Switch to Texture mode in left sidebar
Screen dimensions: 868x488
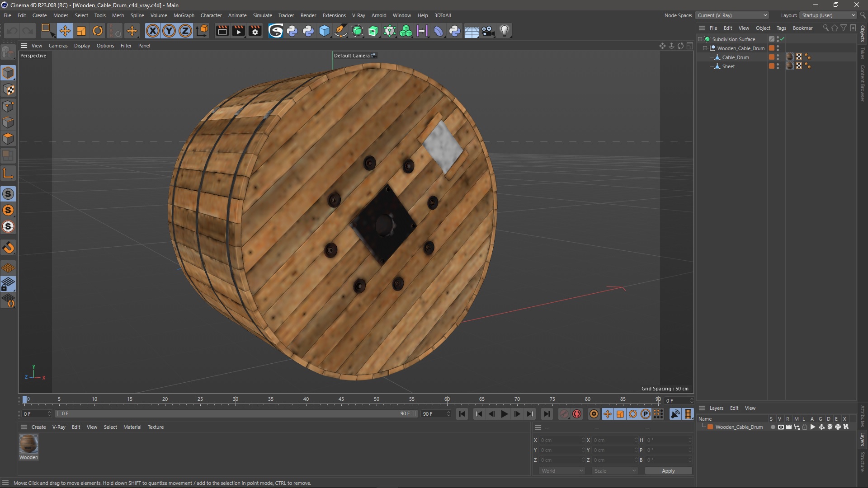point(8,89)
